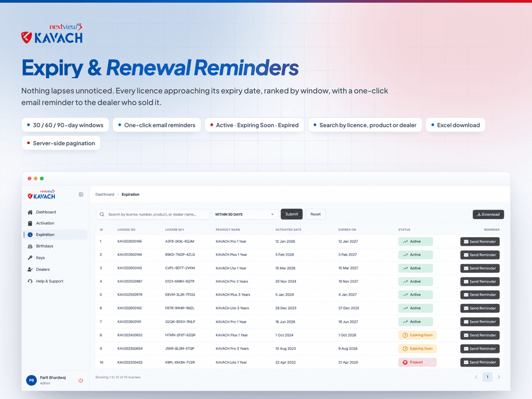532x399 pixels.
Task: Click the EXPIRES ON column header
Action: tap(347, 230)
